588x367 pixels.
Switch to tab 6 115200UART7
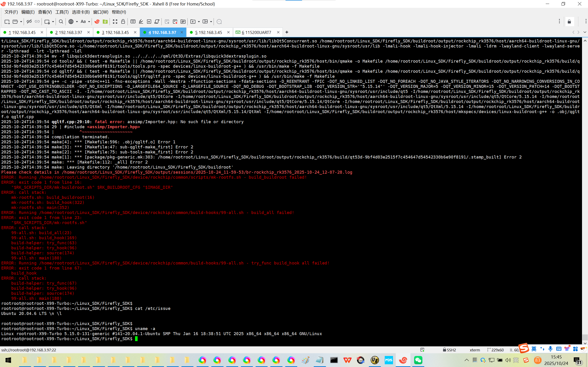[257, 32]
